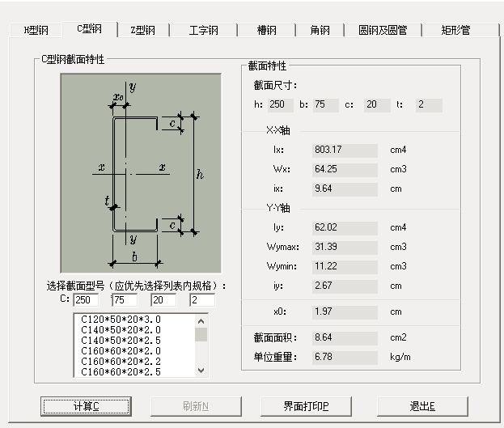
Task: Click the Iy value 62.02
Action: [x=345, y=228]
